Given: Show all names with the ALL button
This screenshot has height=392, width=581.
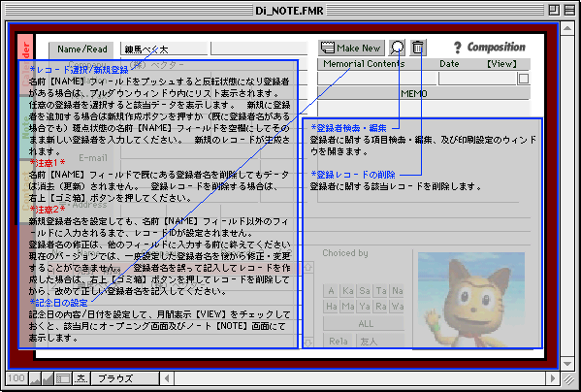Looking at the screenshot, I should (364, 323).
